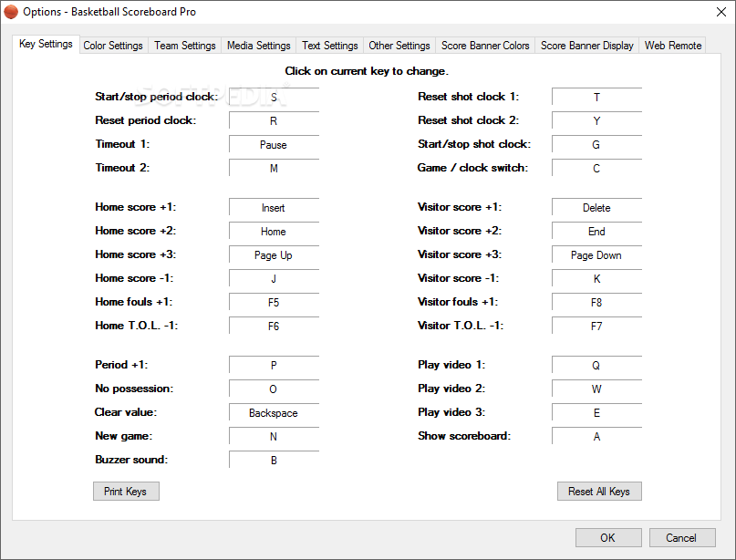Cancel the Options dialog

point(682,538)
